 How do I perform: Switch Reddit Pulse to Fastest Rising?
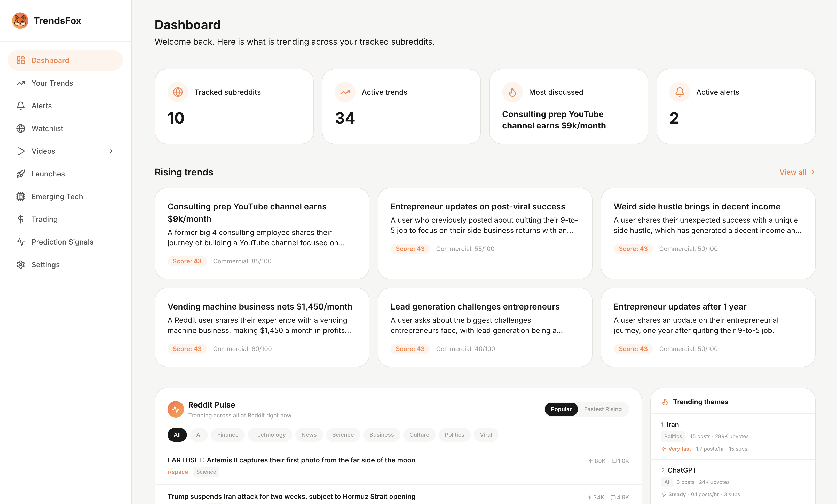603,409
